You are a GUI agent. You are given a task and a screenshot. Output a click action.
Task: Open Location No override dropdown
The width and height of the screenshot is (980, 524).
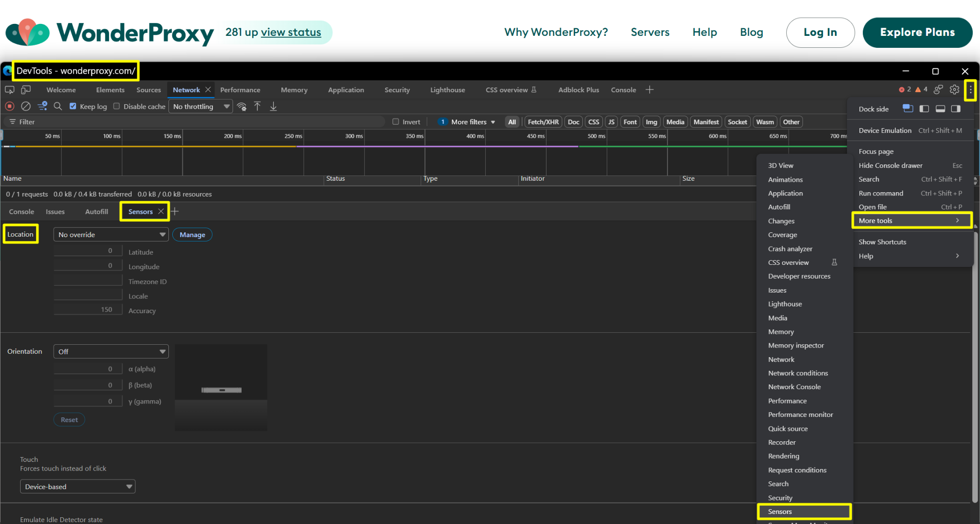click(x=111, y=234)
